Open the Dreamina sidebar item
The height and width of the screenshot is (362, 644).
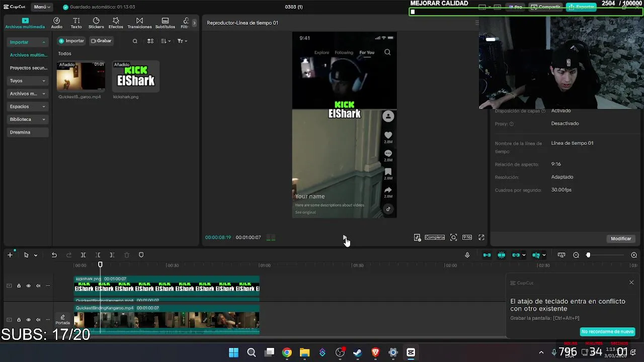[28, 132]
